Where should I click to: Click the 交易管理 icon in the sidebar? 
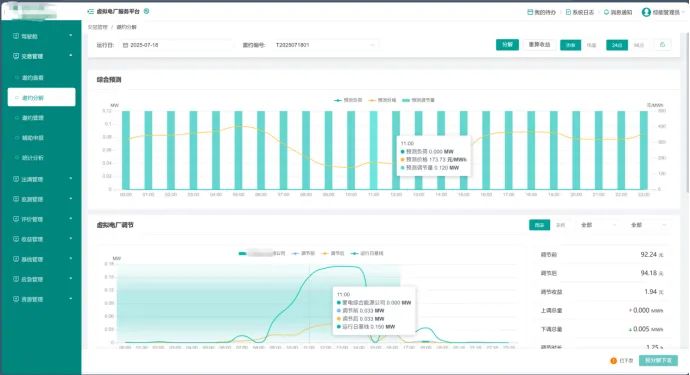[16, 56]
